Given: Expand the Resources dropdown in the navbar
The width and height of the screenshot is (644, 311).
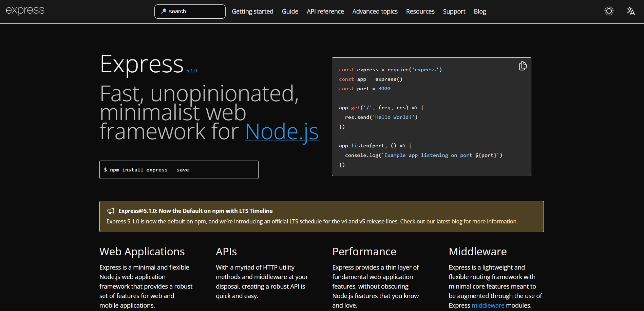Looking at the screenshot, I should 420,11.
